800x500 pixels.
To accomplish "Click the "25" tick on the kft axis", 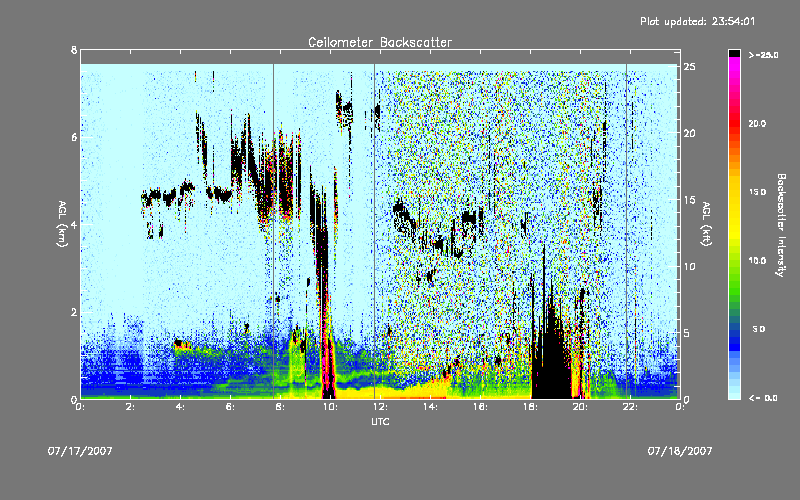I will [690, 67].
